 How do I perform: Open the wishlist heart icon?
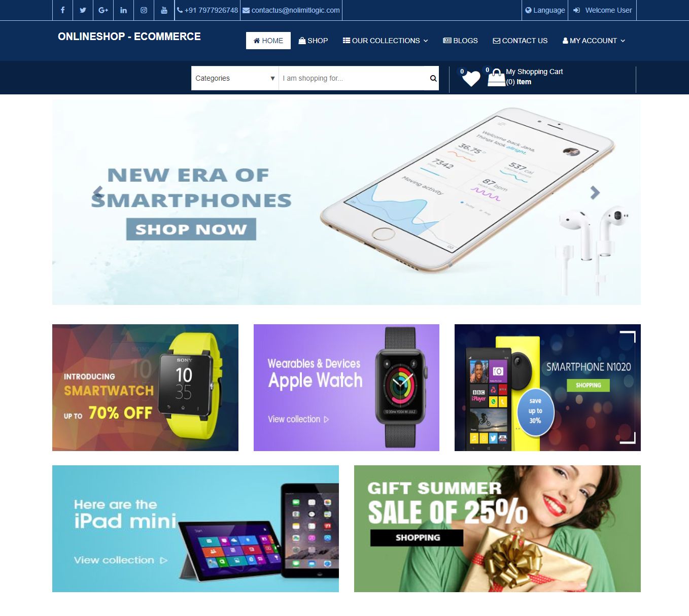coord(471,78)
